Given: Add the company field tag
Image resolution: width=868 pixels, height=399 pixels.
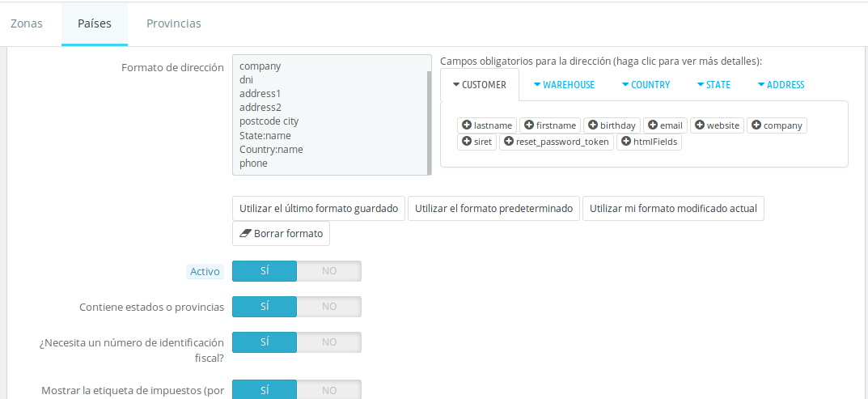Looking at the screenshot, I should (x=777, y=125).
